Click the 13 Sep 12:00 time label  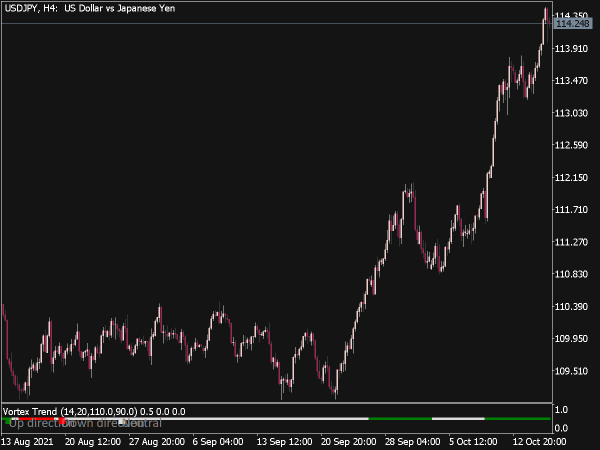point(284,442)
